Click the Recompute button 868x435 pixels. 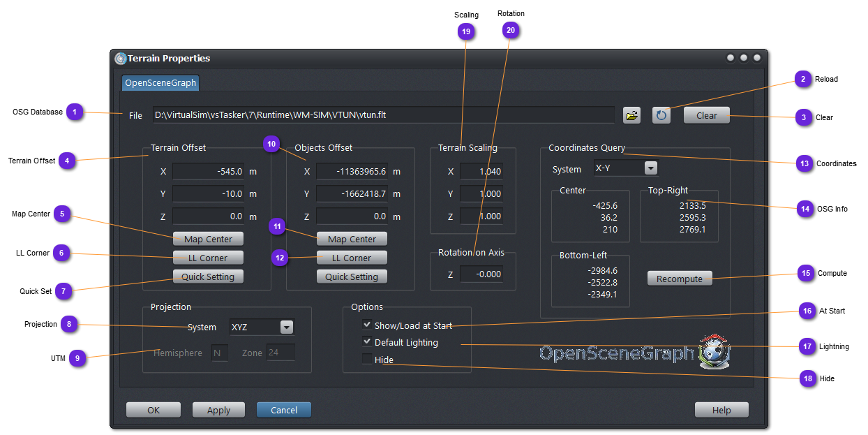tap(680, 278)
